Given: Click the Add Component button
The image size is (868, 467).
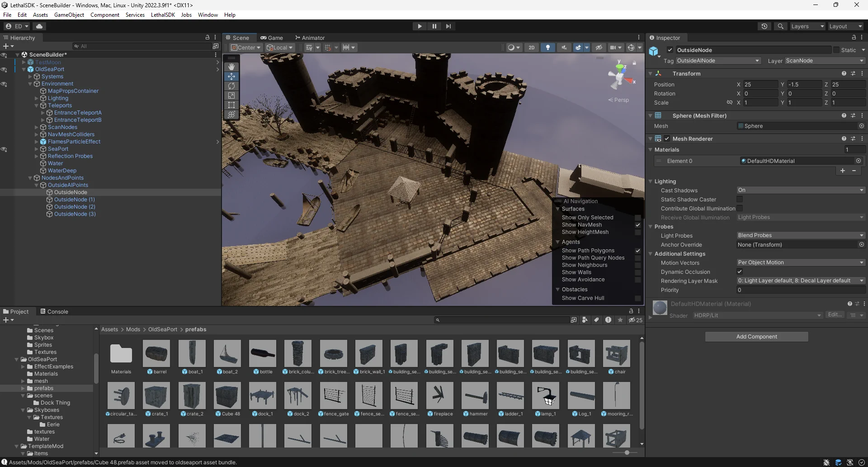Looking at the screenshot, I should tap(756, 337).
